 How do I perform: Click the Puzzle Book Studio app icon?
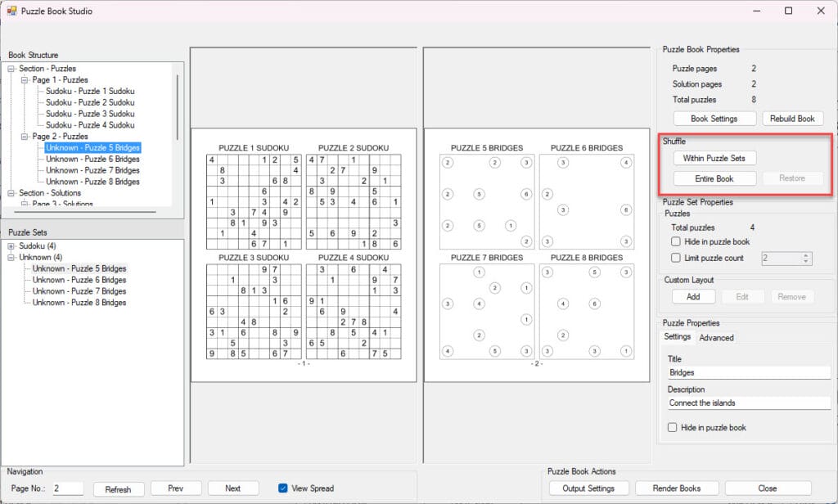[x=11, y=11]
